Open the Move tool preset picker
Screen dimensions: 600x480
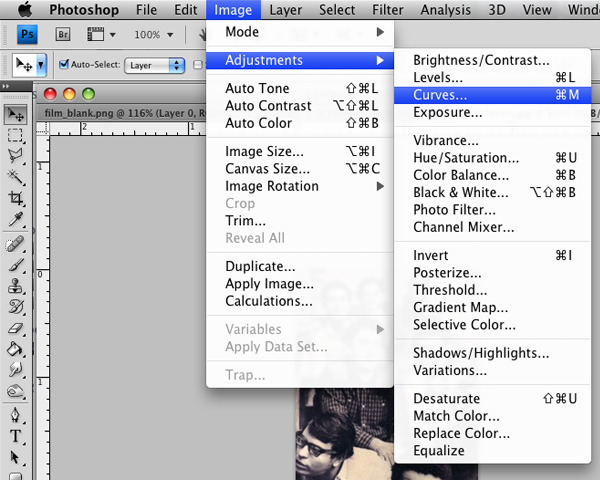(x=28, y=65)
